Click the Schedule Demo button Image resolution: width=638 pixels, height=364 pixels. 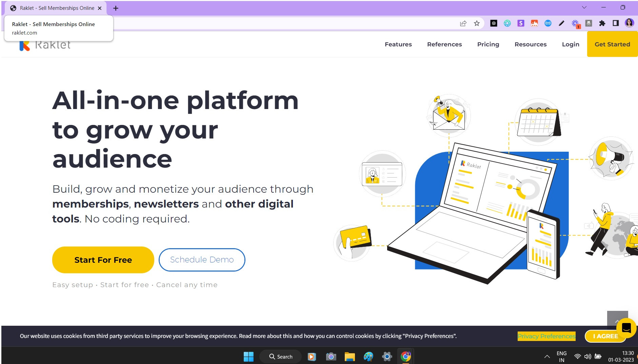coord(202,260)
